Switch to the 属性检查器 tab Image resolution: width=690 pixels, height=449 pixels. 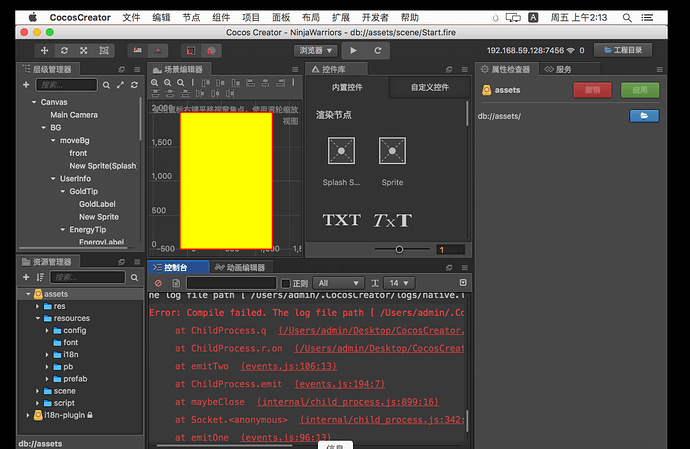coord(505,69)
